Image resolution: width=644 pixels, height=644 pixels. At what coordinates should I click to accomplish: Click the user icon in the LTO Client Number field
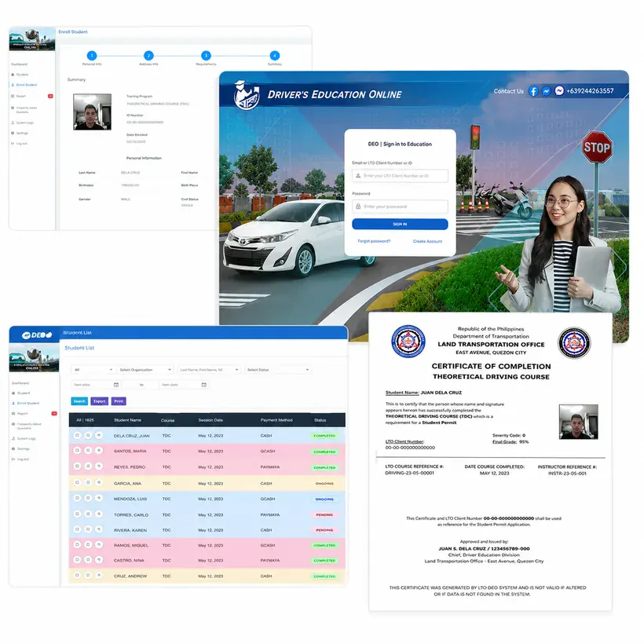coord(358,176)
